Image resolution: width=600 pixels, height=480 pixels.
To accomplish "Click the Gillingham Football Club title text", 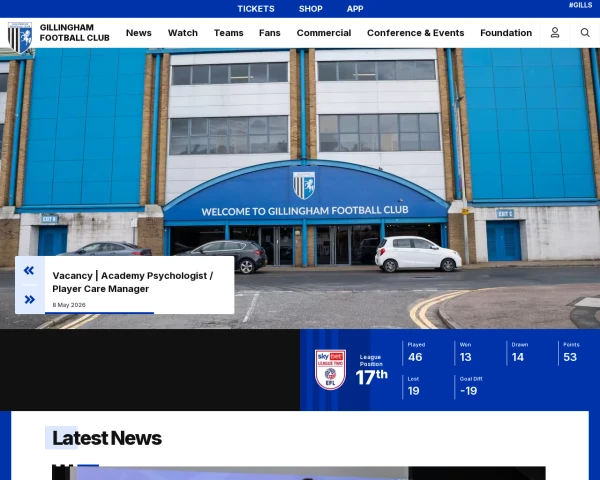I will [x=75, y=33].
